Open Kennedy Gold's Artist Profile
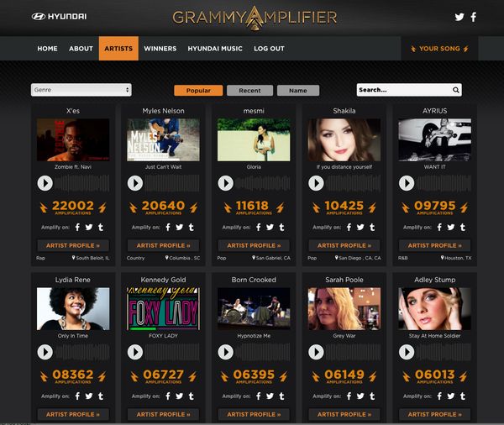 click(x=163, y=414)
